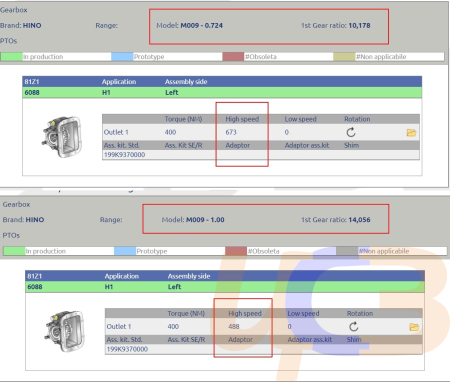Select the model text M009 - 0.724
This screenshot has width=450, height=382.
click(x=201, y=25)
